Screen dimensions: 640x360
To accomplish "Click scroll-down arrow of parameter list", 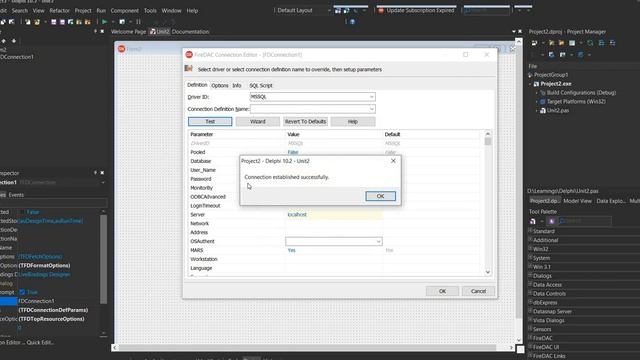I will point(487,272).
